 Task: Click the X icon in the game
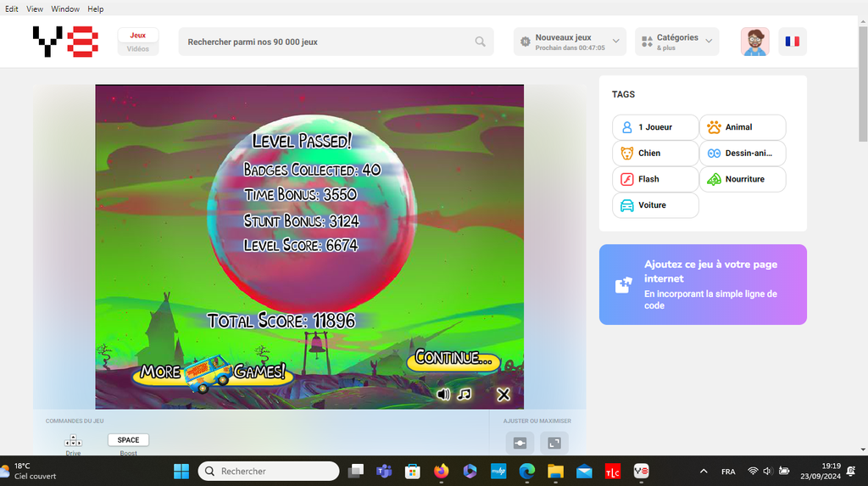504,394
